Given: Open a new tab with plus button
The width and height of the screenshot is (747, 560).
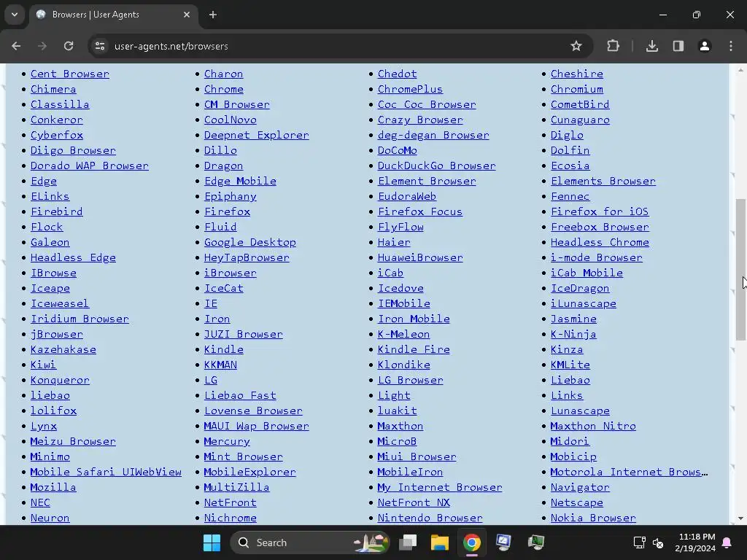Looking at the screenshot, I should coord(213,15).
